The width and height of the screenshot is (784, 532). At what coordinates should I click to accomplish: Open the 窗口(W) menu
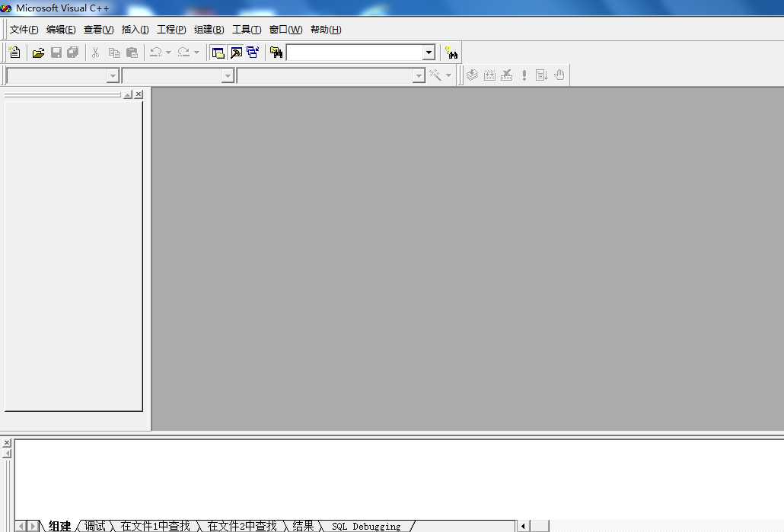click(x=285, y=30)
